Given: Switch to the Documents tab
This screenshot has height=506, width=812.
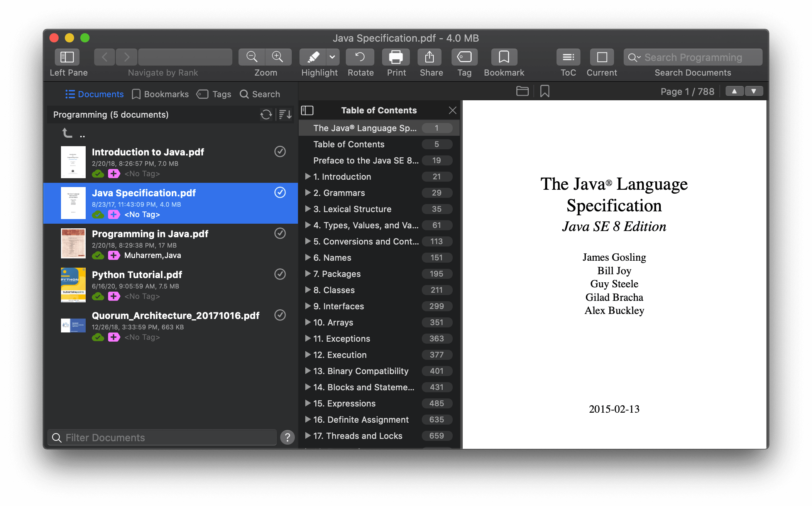Looking at the screenshot, I should [x=95, y=94].
